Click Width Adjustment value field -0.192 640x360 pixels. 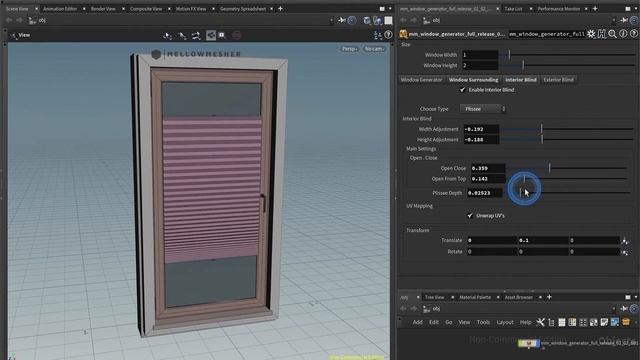click(481, 129)
